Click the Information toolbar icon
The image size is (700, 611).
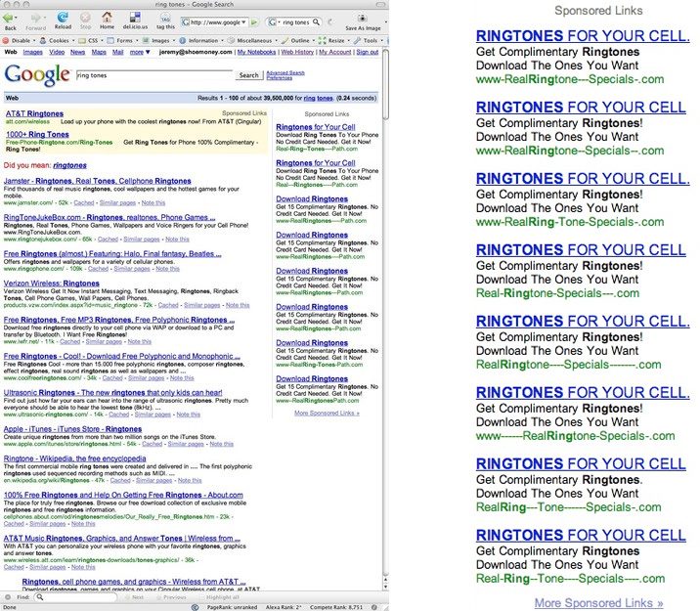point(183,41)
